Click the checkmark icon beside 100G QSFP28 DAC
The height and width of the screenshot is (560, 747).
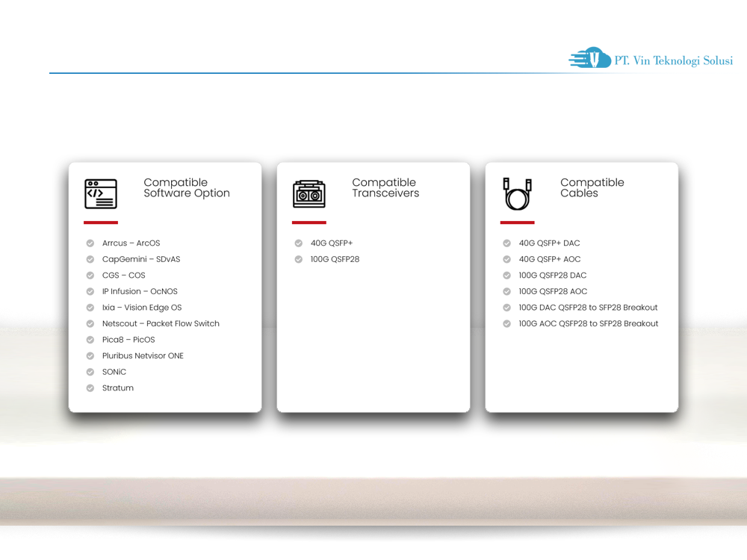point(506,275)
